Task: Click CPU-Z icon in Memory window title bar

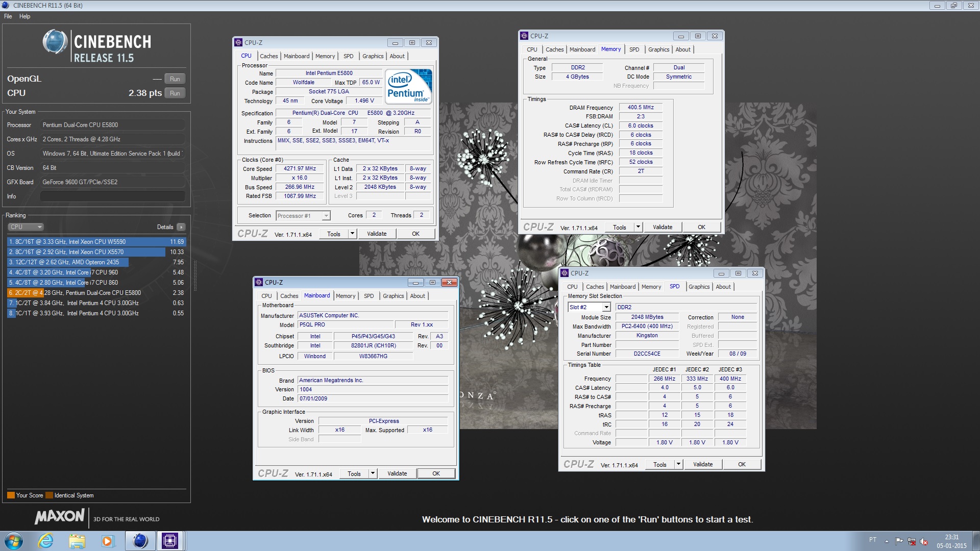Action: tap(524, 36)
